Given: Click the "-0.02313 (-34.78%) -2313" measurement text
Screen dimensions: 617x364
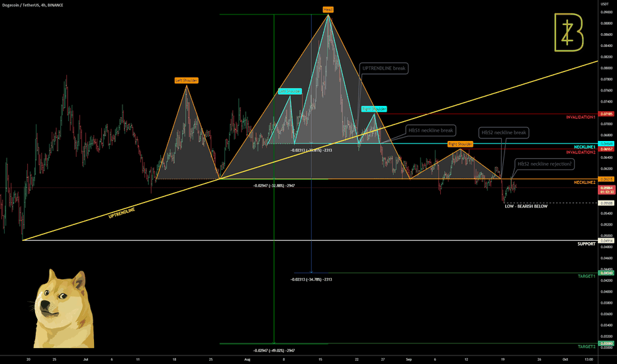Looking at the screenshot, I should (x=311, y=279).
